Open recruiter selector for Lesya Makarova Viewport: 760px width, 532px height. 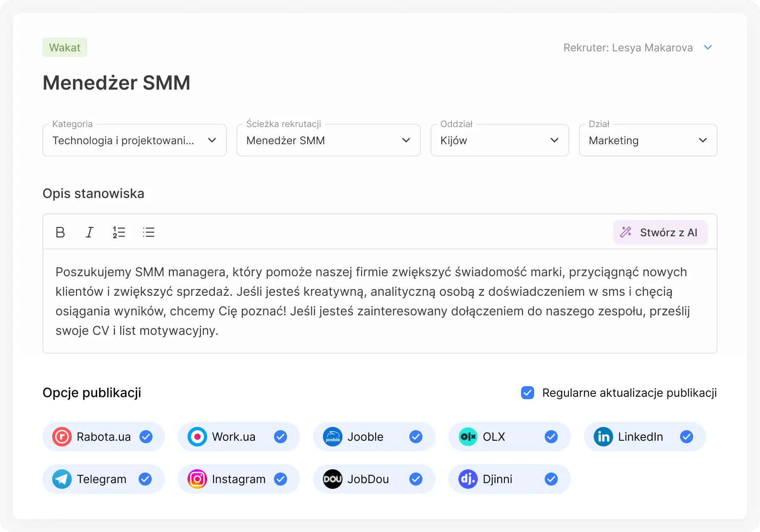(708, 48)
